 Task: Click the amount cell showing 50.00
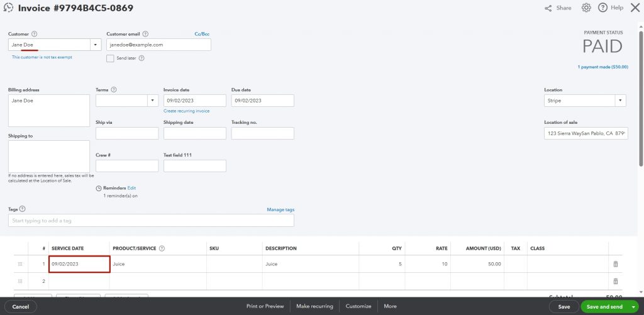[x=477, y=264]
